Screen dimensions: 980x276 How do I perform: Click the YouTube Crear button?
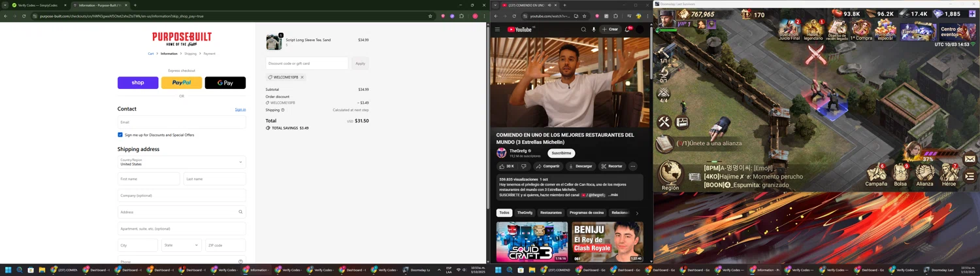tap(610, 29)
